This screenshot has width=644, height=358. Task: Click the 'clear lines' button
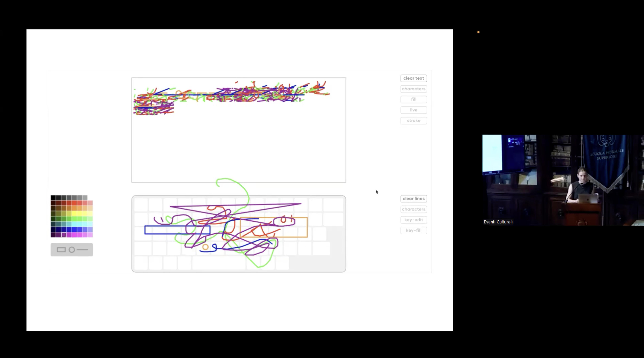[x=414, y=199]
